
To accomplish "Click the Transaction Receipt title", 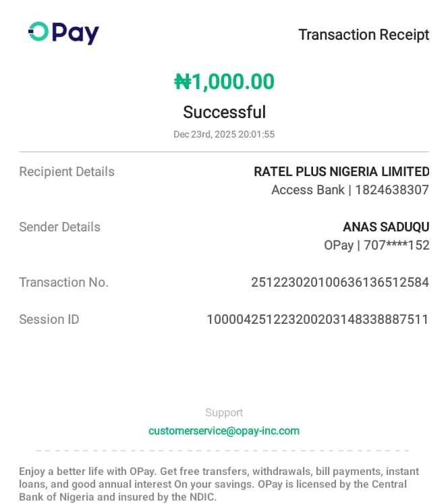I will (364, 35).
